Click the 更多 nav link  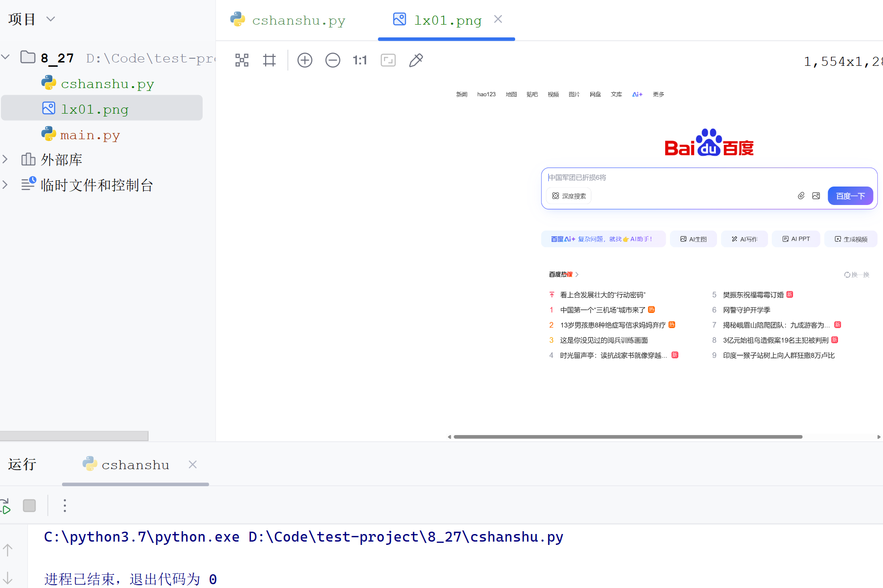(658, 94)
